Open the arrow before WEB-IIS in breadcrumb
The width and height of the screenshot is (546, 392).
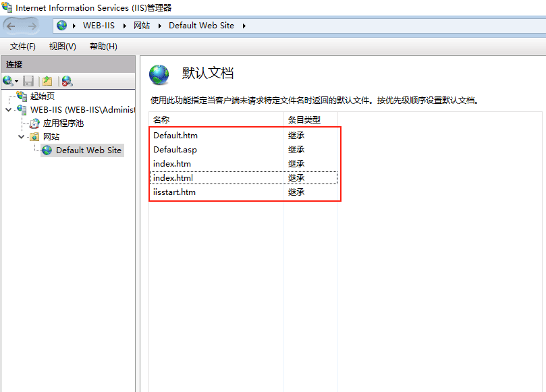pos(74,26)
